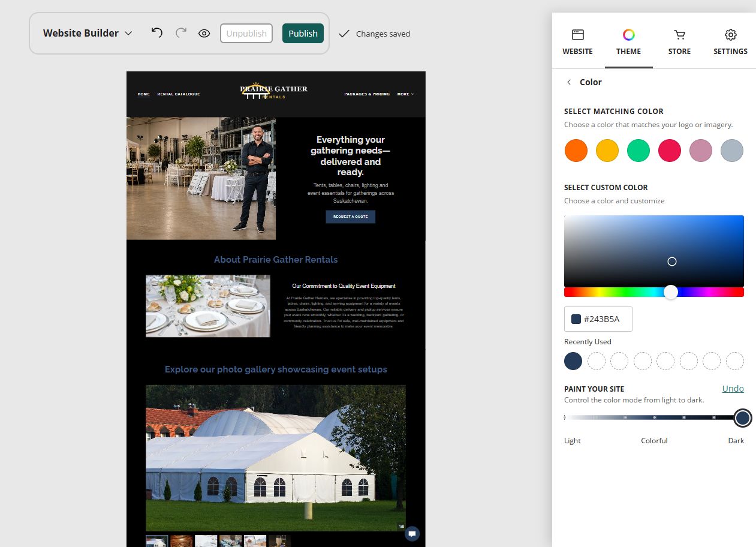The width and height of the screenshot is (756, 547).
Task: Open the Settings tab
Action: [x=730, y=42]
